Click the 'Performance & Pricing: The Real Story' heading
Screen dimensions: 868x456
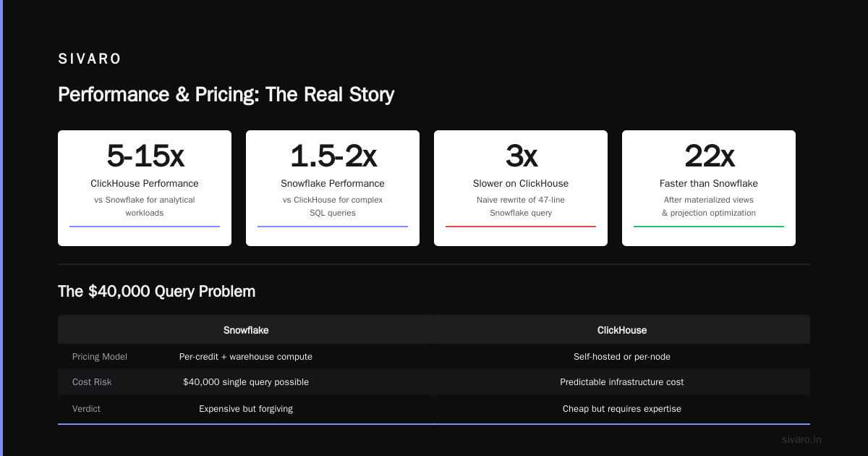pyautogui.click(x=226, y=95)
